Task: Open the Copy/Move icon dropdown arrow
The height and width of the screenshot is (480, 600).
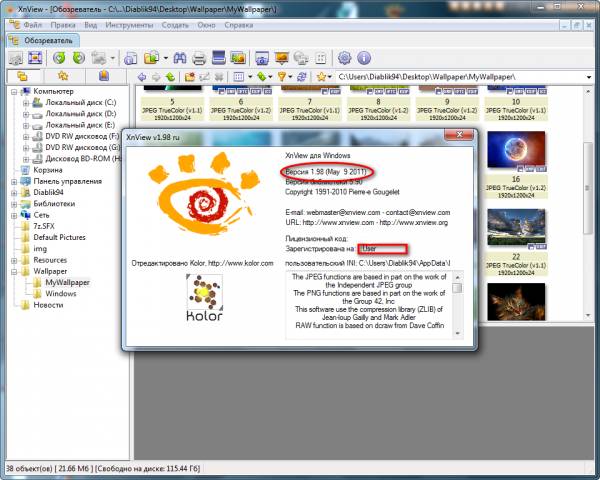Action: [165, 58]
